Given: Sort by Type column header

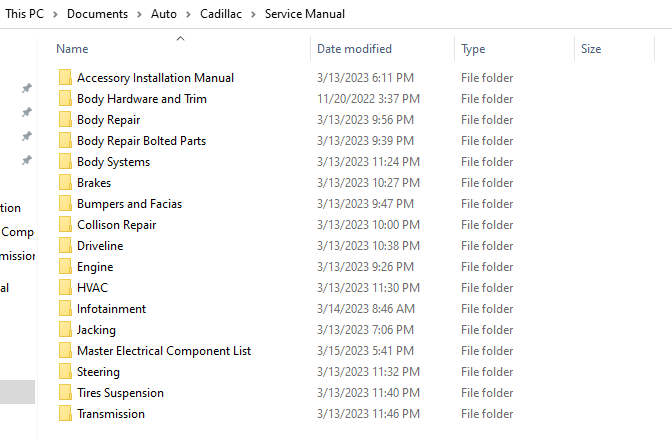Looking at the screenshot, I should coord(473,49).
